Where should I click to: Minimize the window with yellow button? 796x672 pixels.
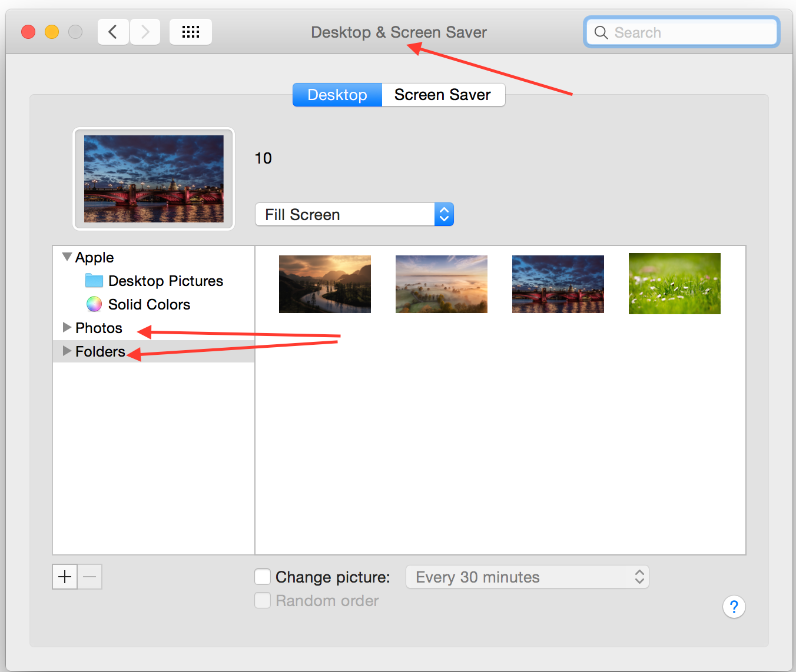click(52, 32)
